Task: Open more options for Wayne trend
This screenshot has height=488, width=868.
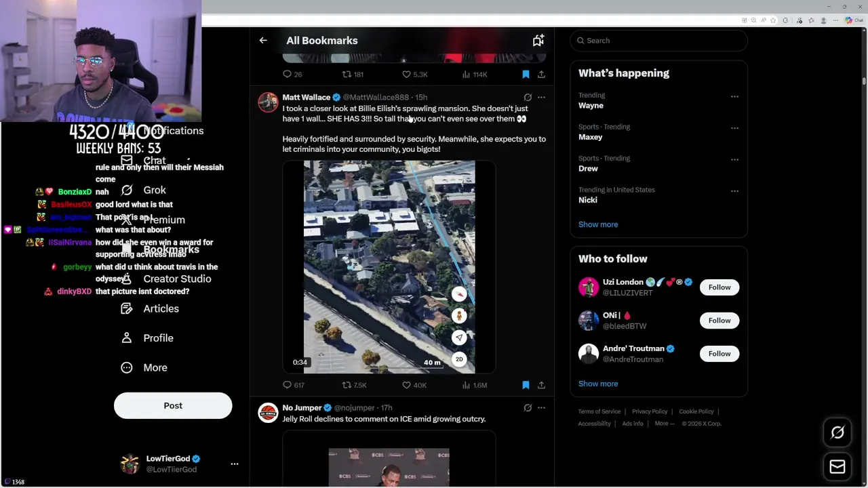Action: tap(734, 97)
